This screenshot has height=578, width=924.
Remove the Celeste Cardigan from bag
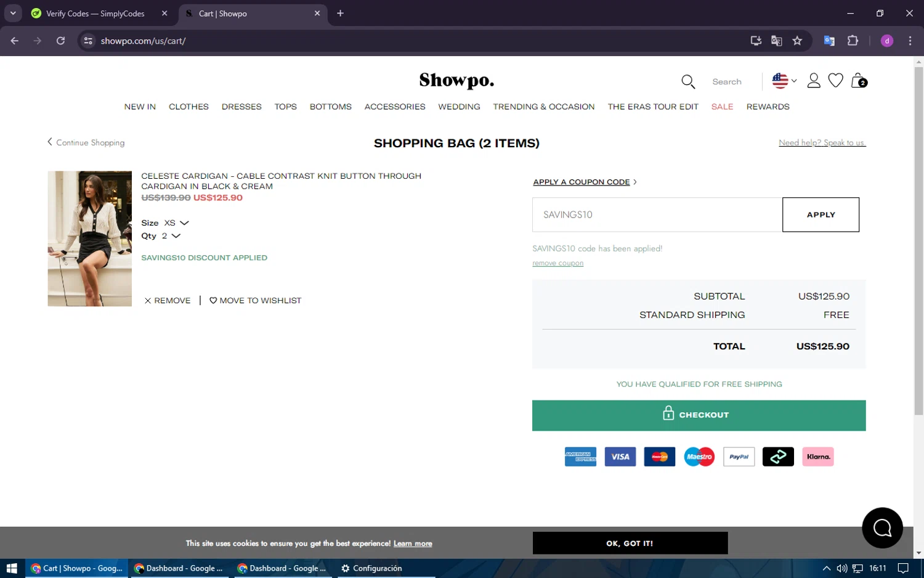(x=168, y=301)
